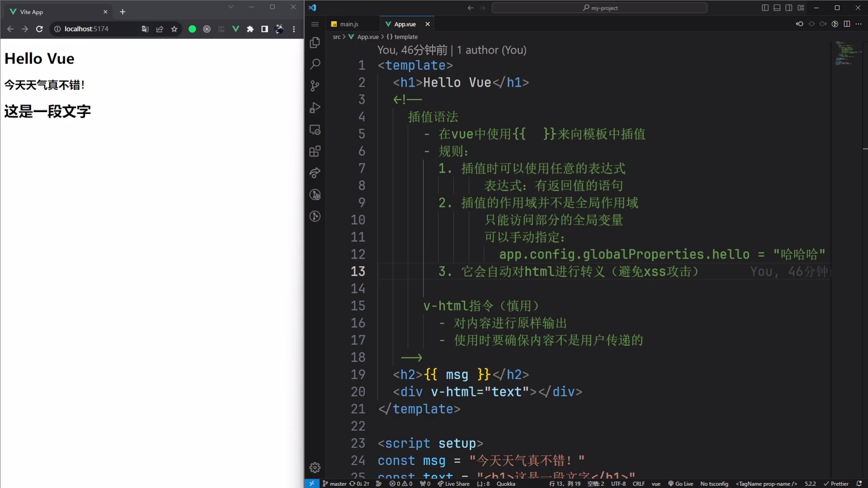
Task: Open the VS Code hamburger menu
Action: 315,24
